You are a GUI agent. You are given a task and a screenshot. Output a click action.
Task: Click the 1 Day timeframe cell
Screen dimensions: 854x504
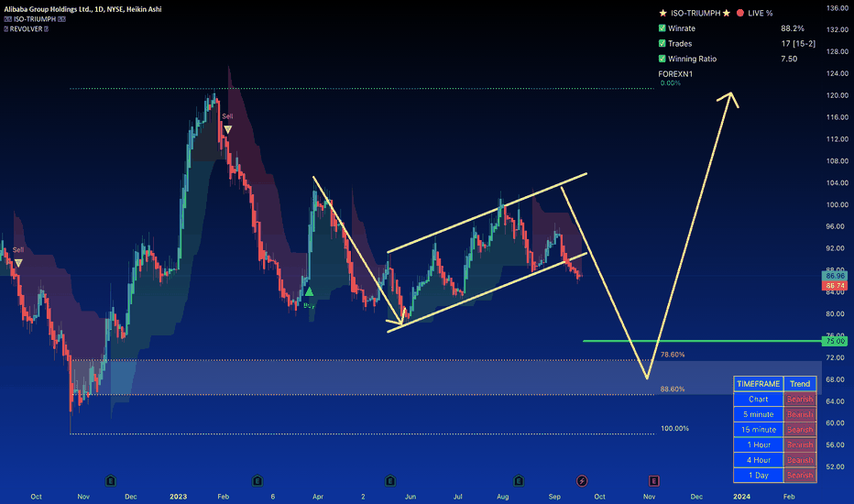point(758,475)
